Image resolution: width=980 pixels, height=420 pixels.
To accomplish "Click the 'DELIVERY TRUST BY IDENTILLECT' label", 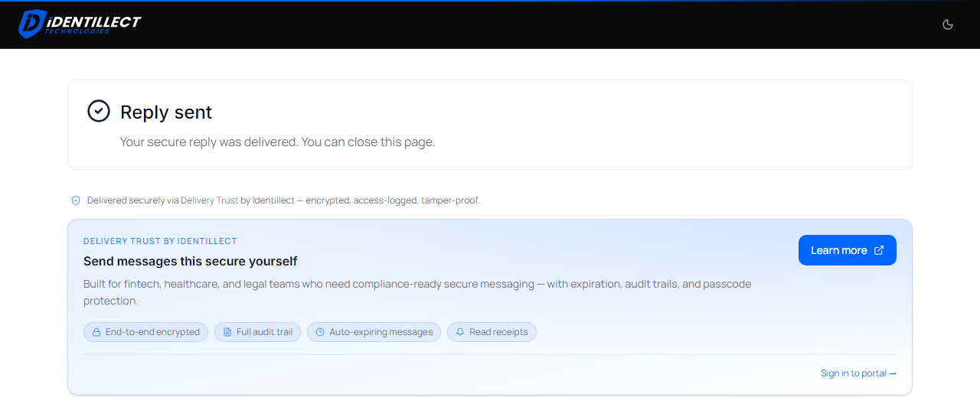I will (x=160, y=241).
